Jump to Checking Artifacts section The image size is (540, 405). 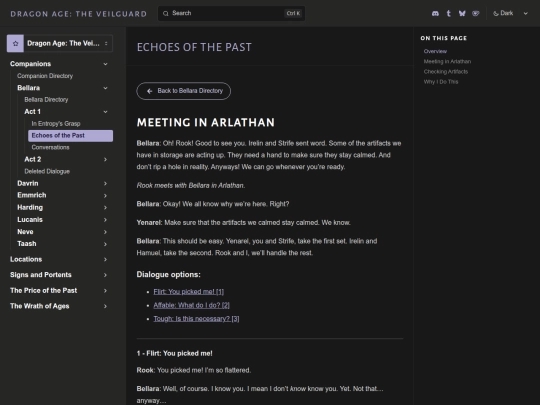(x=446, y=72)
